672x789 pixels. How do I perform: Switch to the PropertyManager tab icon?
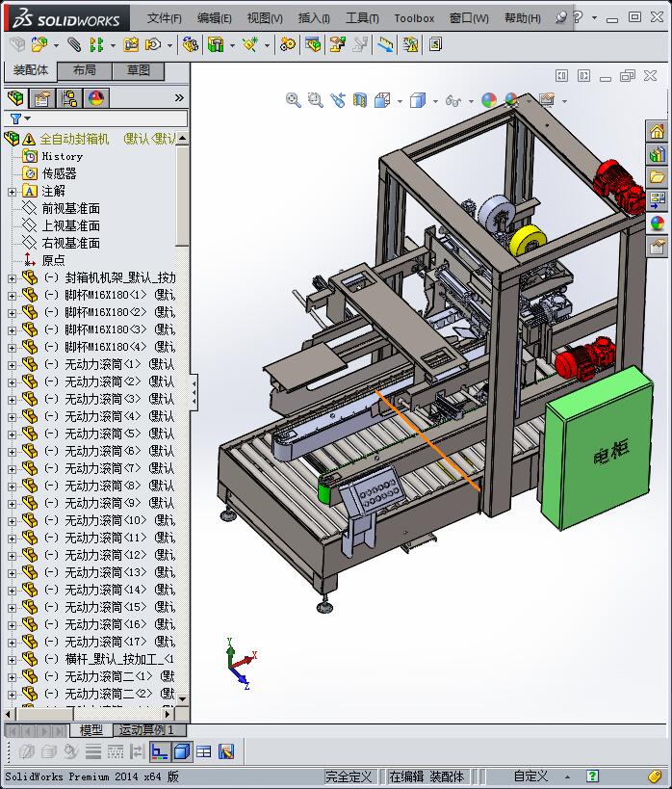click(42, 97)
